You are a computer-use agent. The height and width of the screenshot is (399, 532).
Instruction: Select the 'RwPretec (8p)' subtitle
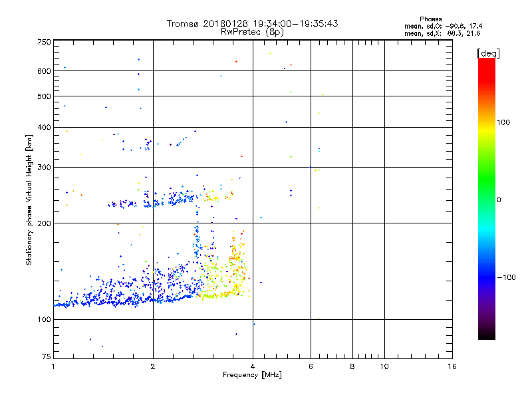click(252, 32)
